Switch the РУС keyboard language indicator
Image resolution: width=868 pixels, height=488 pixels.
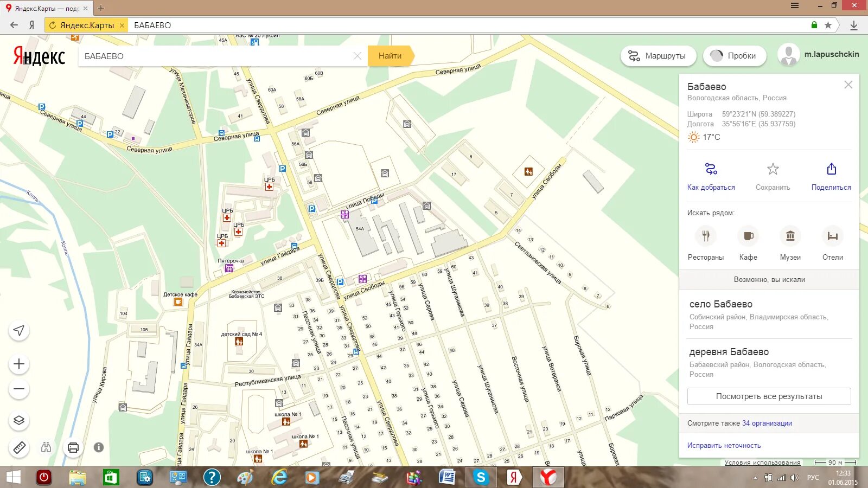813,478
